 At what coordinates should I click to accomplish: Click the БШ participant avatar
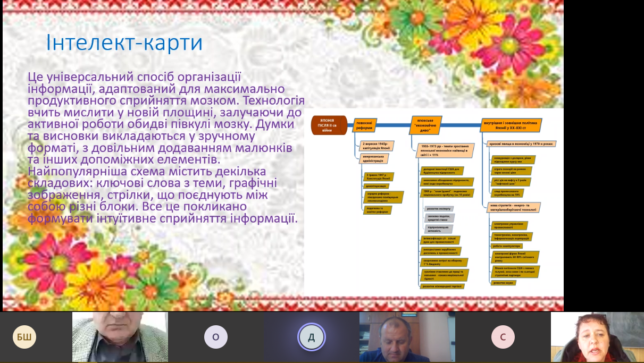pyautogui.click(x=24, y=336)
